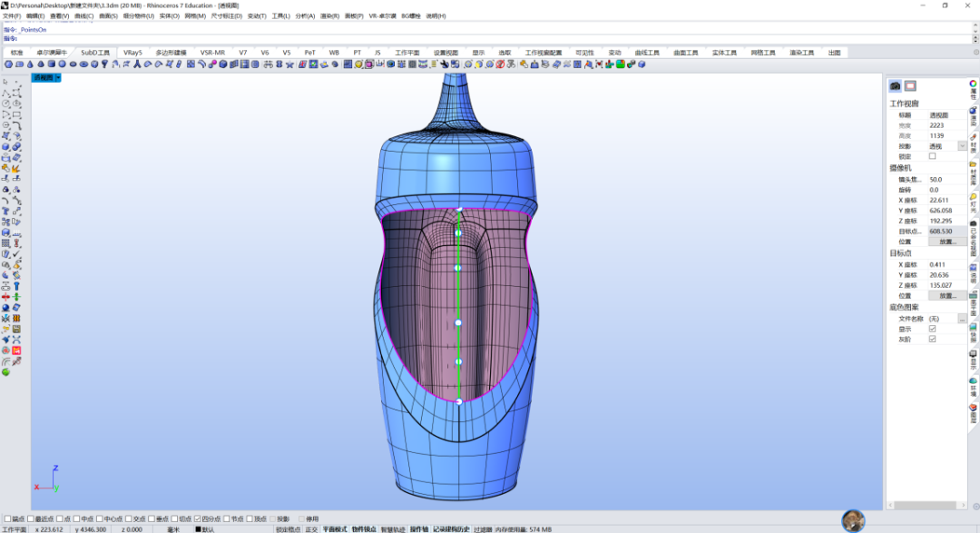This screenshot has width=980, height=533.
Task: Open camera view properties icon in panel
Action: [896, 85]
